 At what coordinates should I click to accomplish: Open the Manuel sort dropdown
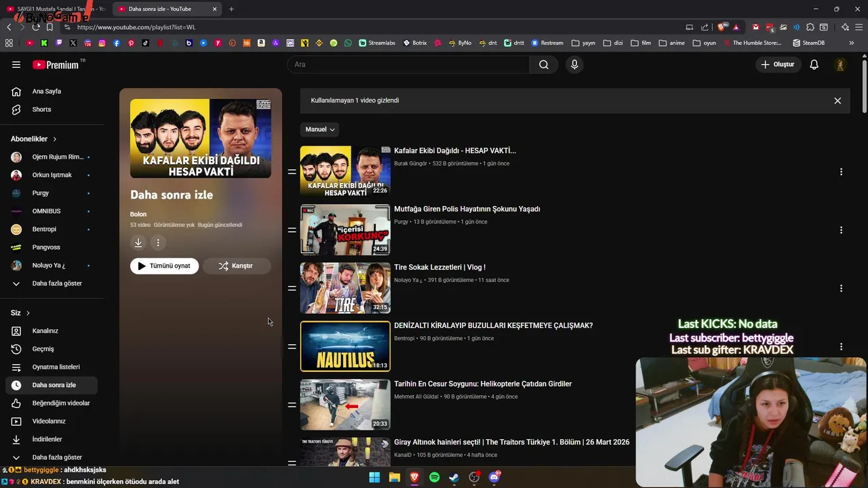319,129
